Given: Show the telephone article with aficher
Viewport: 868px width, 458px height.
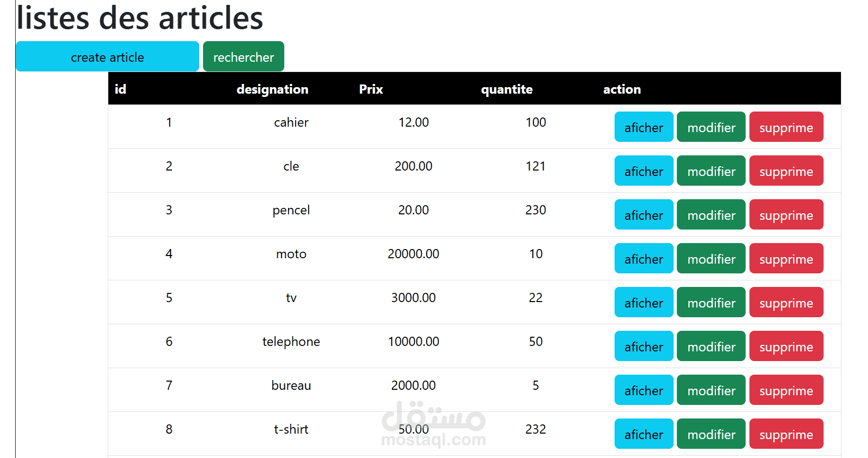Looking at the screenshot, I should [x=644, y=346].
